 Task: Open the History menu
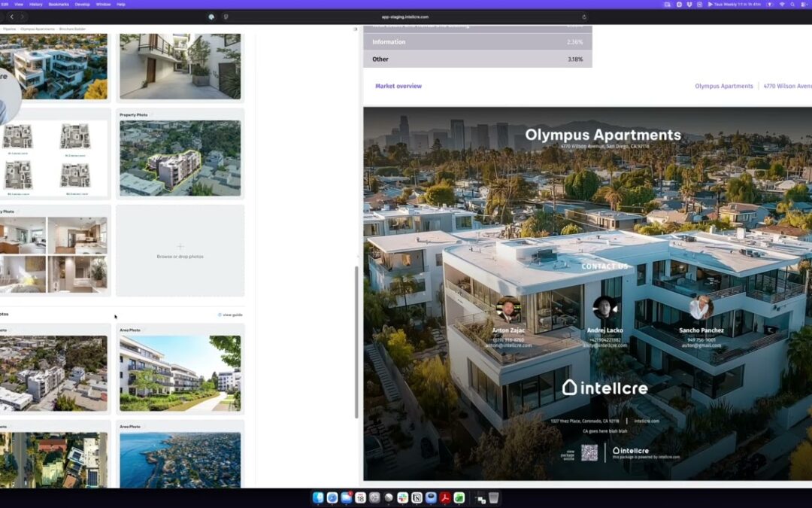(x=36, y=5)
